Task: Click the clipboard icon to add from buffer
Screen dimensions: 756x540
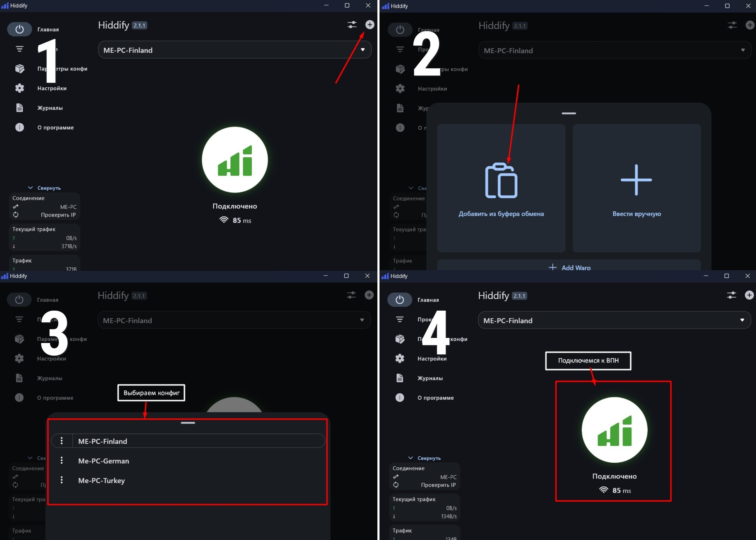Action: [501, 180]
